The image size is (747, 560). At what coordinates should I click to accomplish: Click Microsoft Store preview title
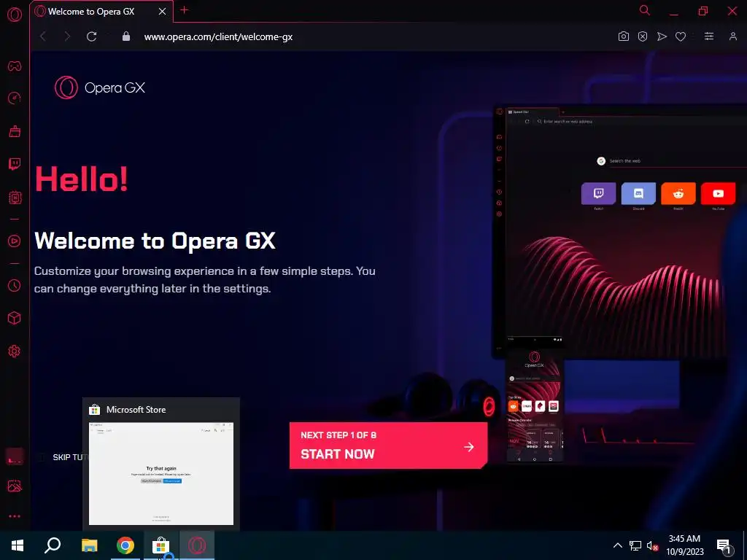pos(136,410)
